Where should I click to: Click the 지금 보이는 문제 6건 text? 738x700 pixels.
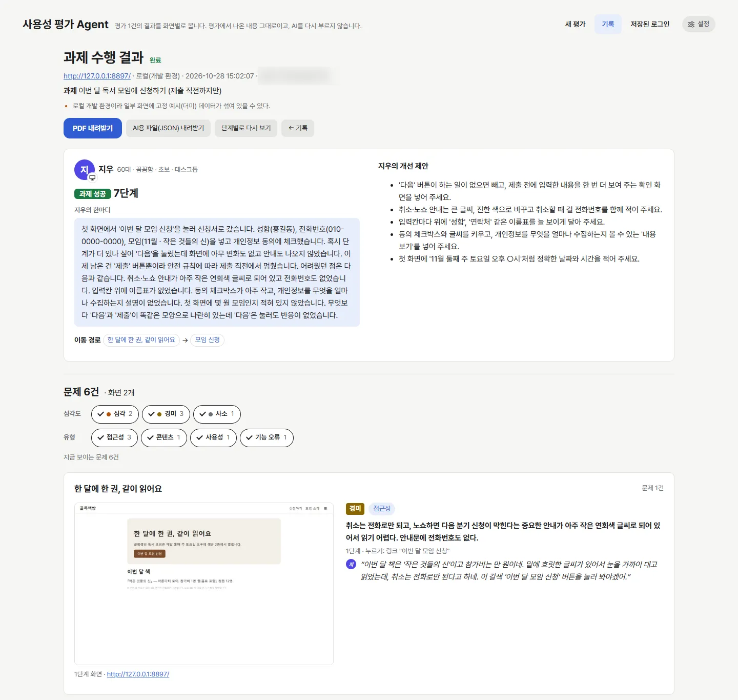point(91,457)
